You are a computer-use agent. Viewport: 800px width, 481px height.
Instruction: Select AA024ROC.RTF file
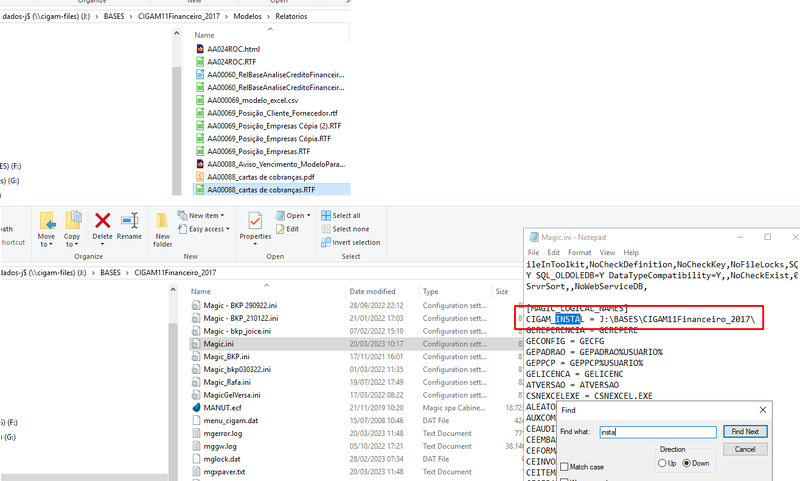point(232,62)
